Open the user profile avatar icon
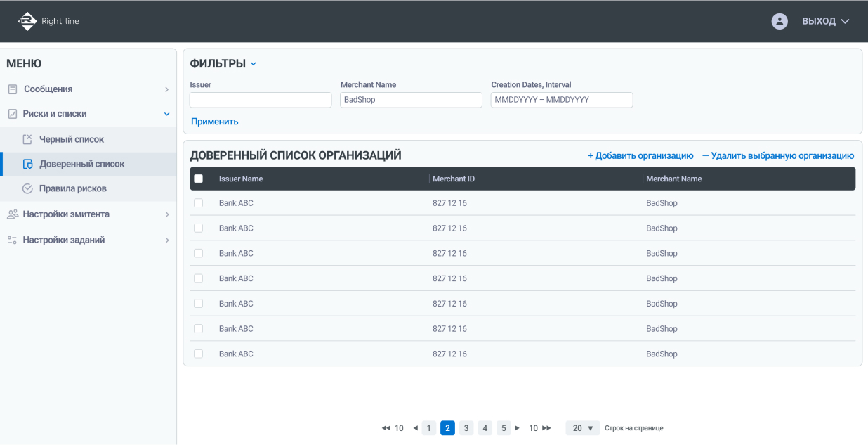The width and height of the screenshot is (868, 445). pyautogui.click(x=780, y=21)
